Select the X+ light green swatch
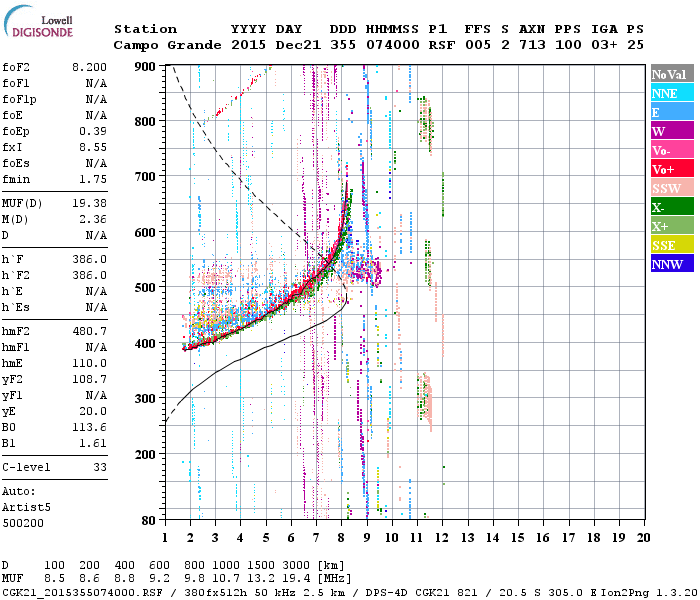The width and height of the screenshot is (700, 600). (672, 225)
